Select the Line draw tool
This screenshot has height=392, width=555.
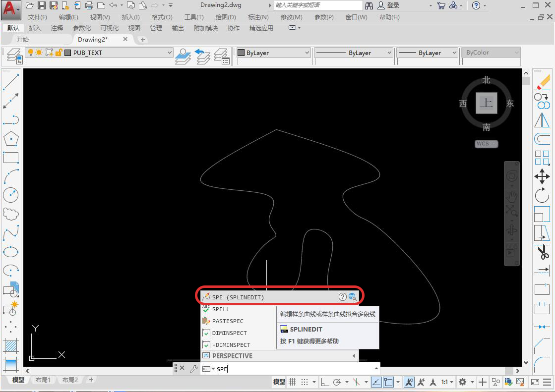click(10, 82)
